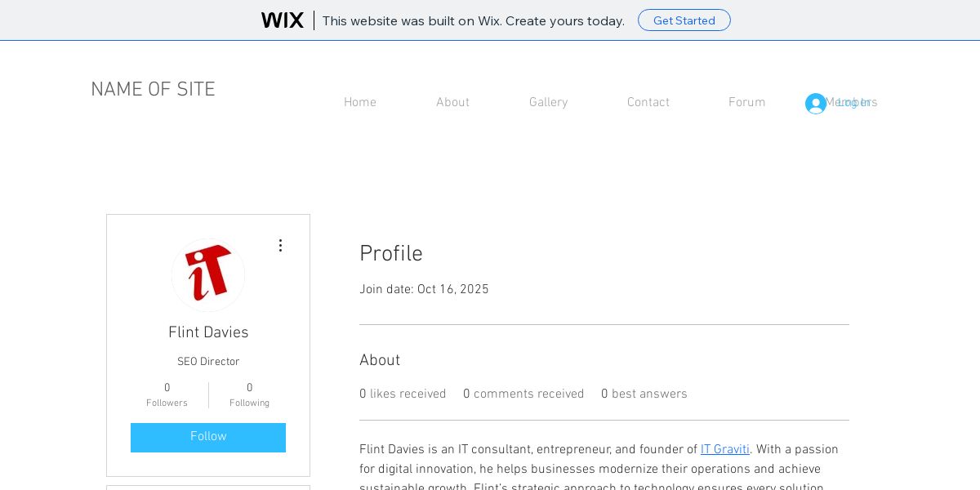View the 0 Followers count
The width and height of the screenshot is (980, 490).
tap(167, 395)
